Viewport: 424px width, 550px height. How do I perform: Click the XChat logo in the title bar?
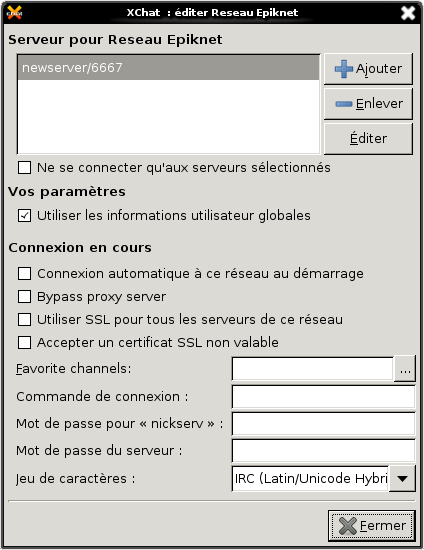[14, 13]
